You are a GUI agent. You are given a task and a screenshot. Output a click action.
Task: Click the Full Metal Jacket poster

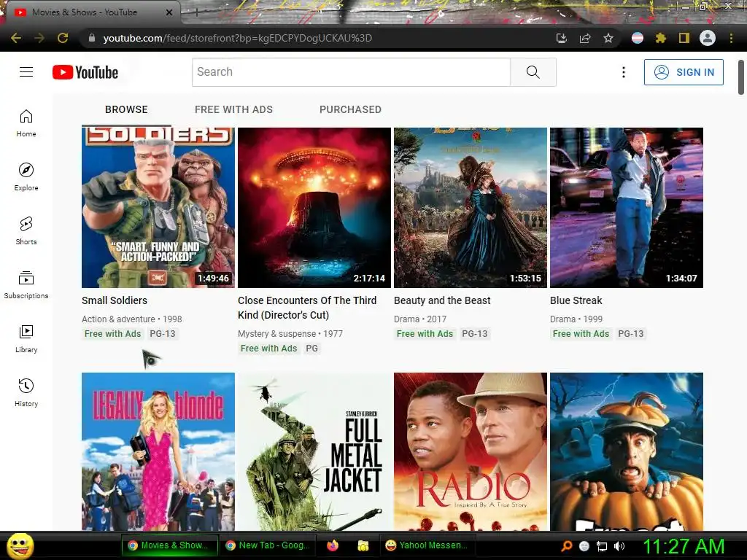click(x=314, y=451)
